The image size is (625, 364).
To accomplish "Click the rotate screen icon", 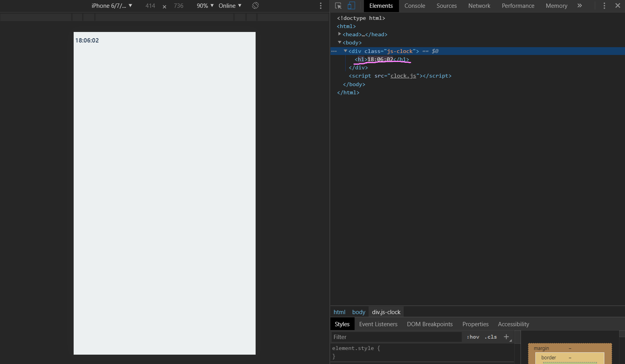I will 255,5.
